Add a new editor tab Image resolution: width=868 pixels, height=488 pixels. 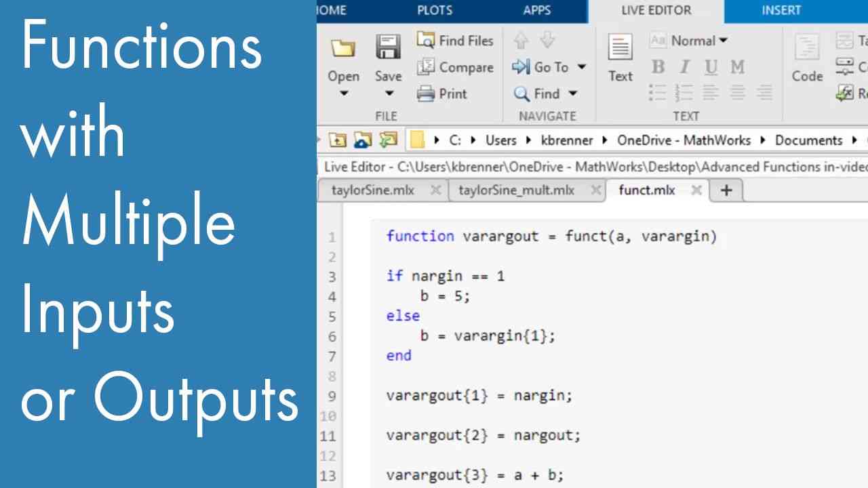click(726, 190)
